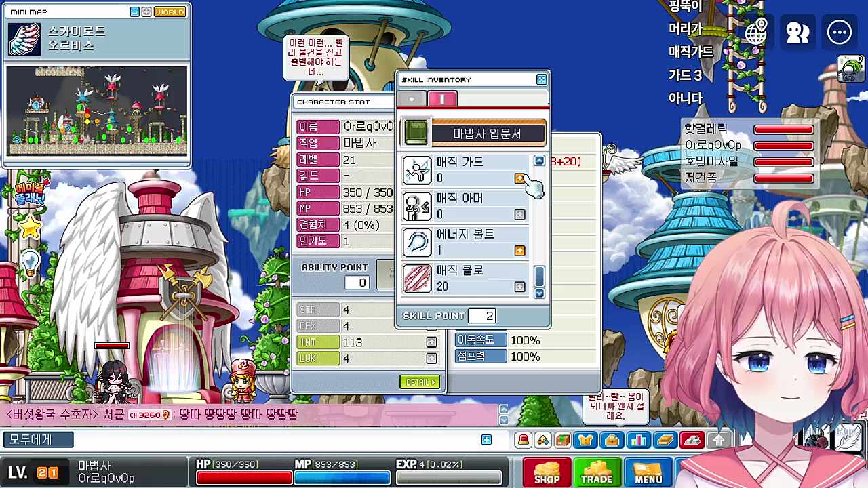Open the equipment shirt icon

pyautogui.click(x=585, y=441)
